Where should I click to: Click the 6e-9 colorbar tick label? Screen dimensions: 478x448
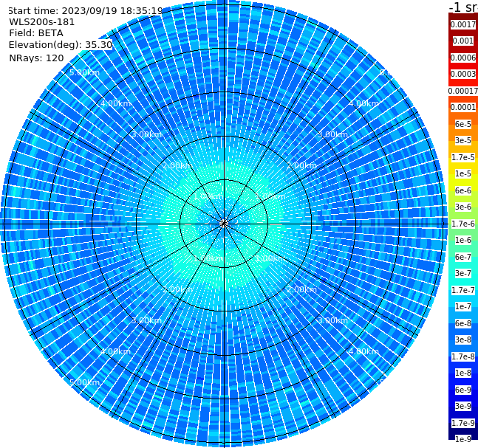[463, 390]
